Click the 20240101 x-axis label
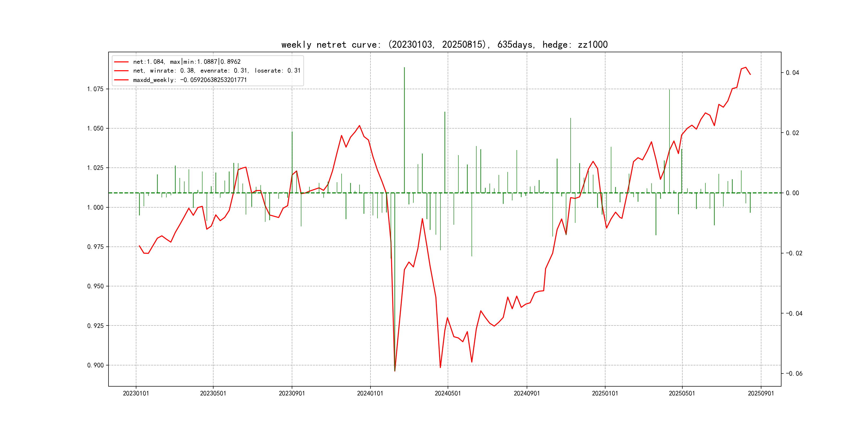Screen dimensions: 868x434 370,393
